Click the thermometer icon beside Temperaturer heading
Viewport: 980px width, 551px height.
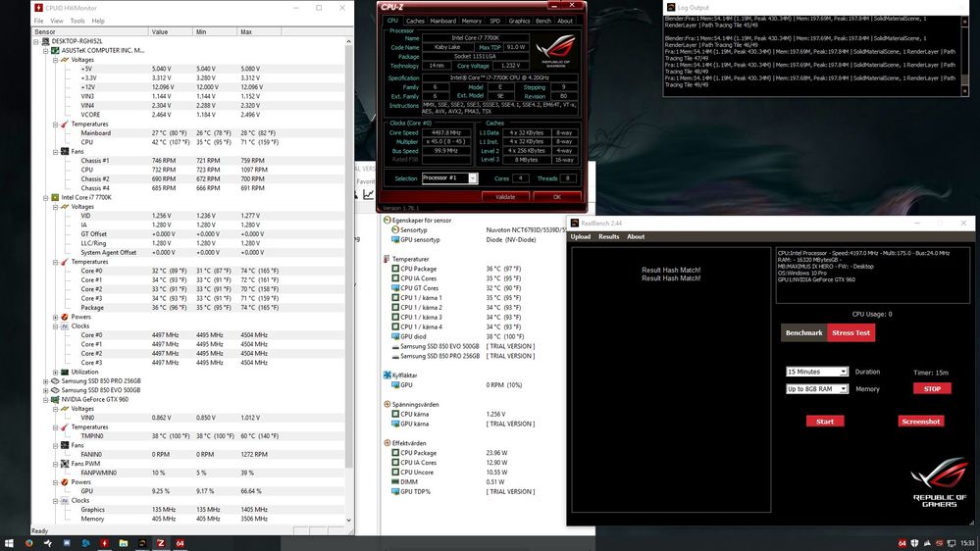387,259
